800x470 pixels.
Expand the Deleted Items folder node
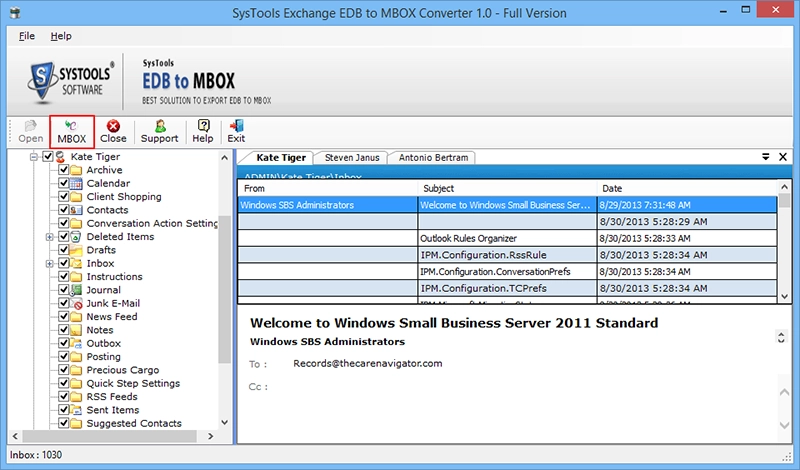pyautogui.click(x=49, y=237)
